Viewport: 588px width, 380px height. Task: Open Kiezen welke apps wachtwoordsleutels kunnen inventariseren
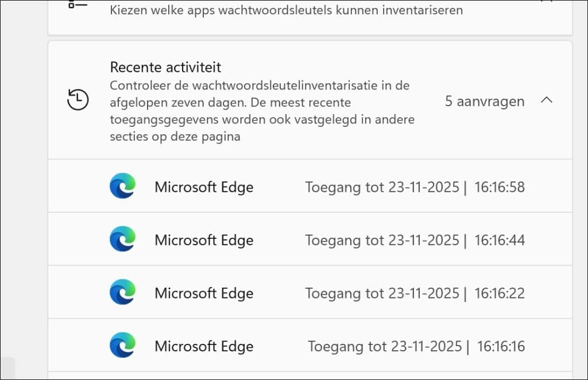coord(286,10)
